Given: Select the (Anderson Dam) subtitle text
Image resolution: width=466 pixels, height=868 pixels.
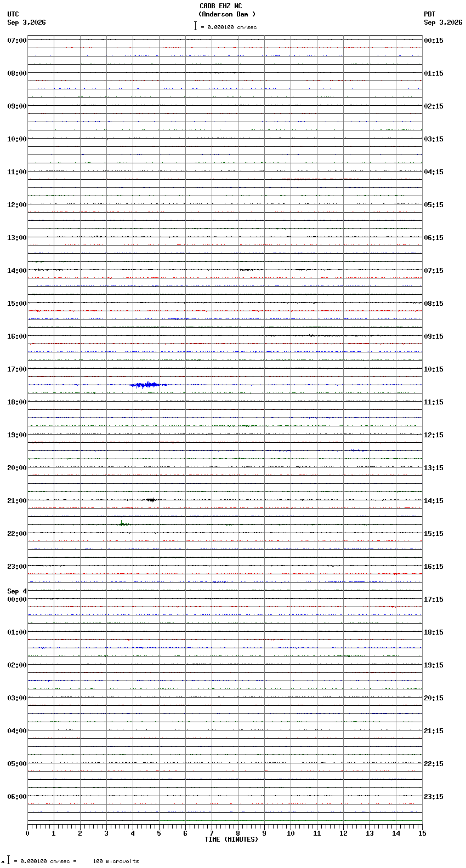Looking at the screenshot, I should click(x=227, y=14).
